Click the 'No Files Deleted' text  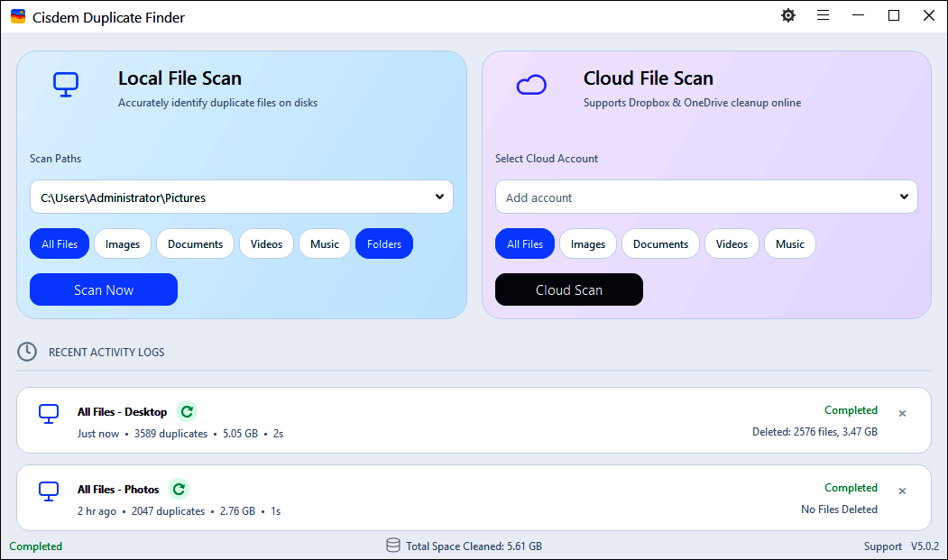(x=839, y=510)
